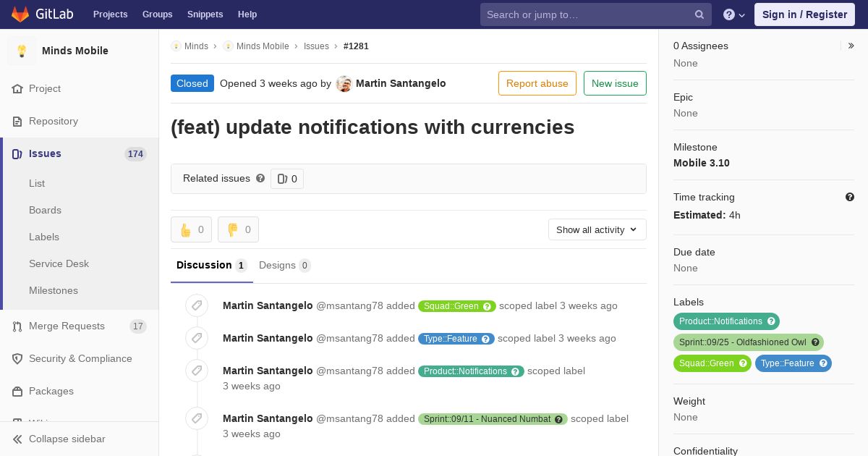The image size is (868, 456).
Task: Click the search magnifier icon
Action: [x=699, y=14]
